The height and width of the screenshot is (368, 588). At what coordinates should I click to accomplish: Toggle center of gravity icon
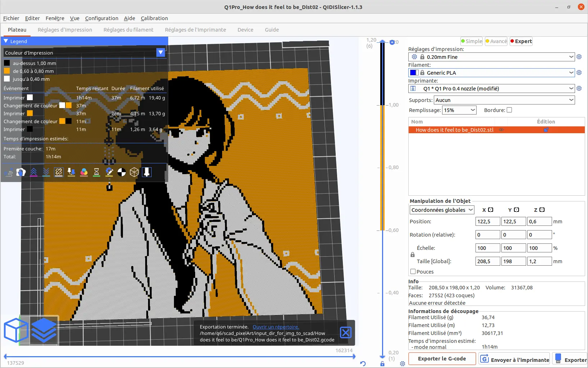[122, 173]
